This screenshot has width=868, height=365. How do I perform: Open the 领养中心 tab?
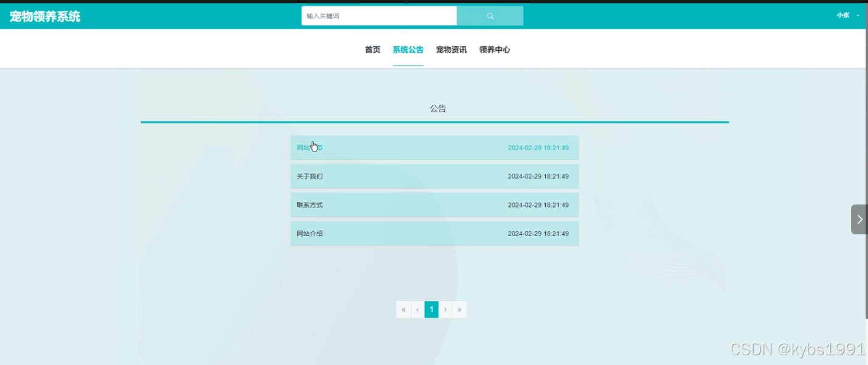(494, 50)
